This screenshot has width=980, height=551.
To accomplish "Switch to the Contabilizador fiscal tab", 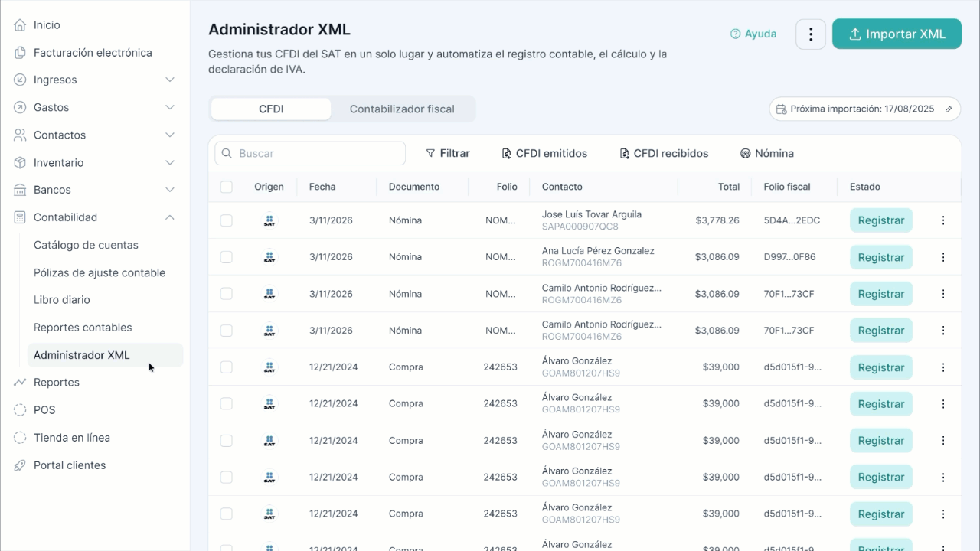I will point(402,109).
